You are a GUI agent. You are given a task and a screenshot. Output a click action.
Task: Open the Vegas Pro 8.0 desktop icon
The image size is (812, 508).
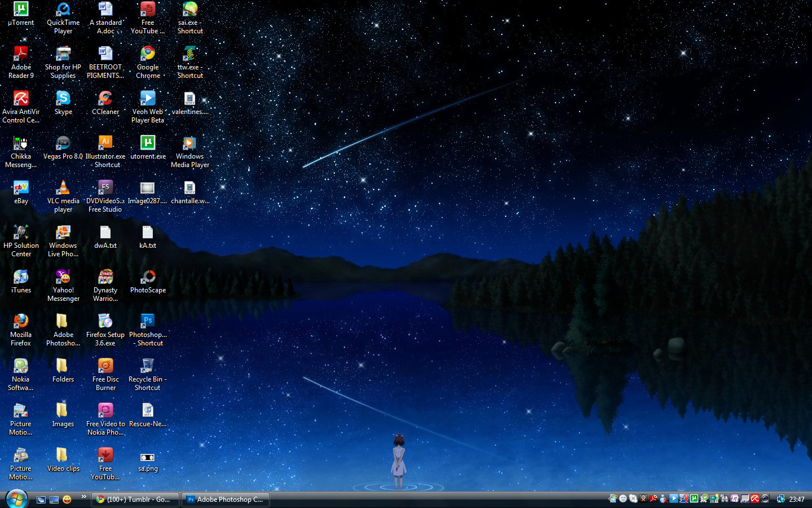(63, 148)
